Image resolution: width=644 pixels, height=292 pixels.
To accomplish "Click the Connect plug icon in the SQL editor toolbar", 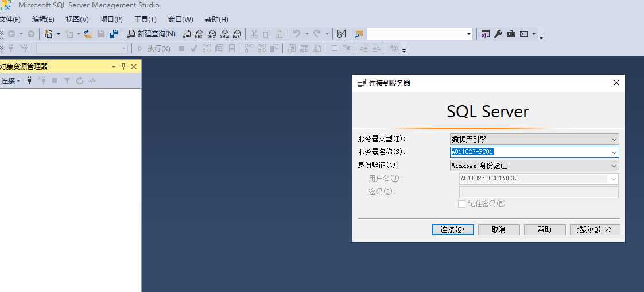I will pos(11,48).
